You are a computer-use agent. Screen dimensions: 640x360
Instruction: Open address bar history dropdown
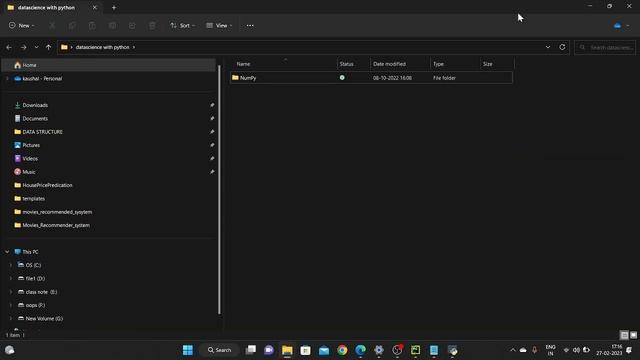pyautogui.click(x=548, y=47)
